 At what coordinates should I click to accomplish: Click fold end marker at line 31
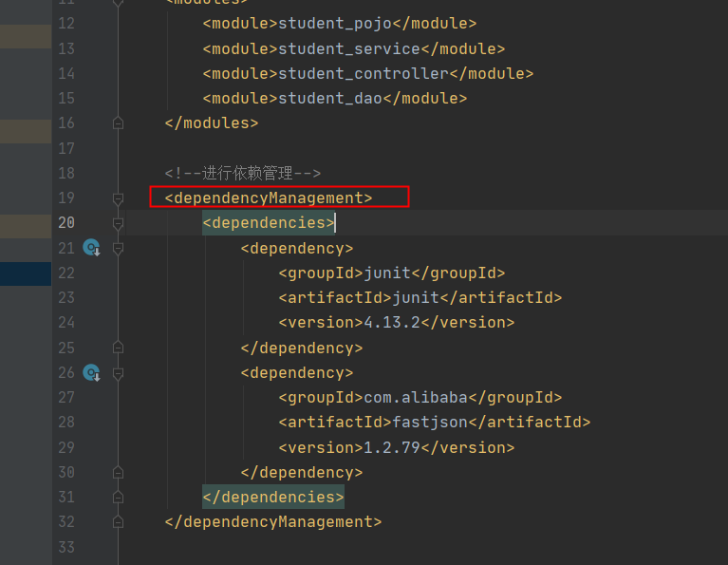pos(118,498)
